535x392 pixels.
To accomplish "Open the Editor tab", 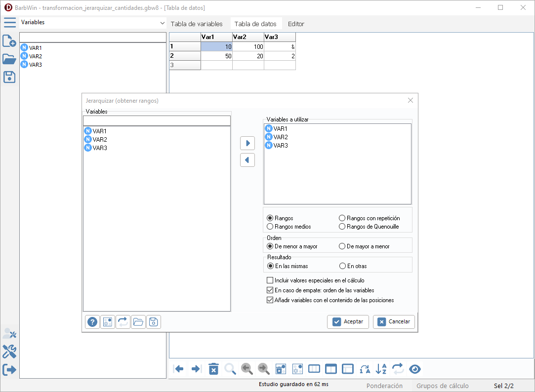I will pyautogui.click(x=296, y=24).
